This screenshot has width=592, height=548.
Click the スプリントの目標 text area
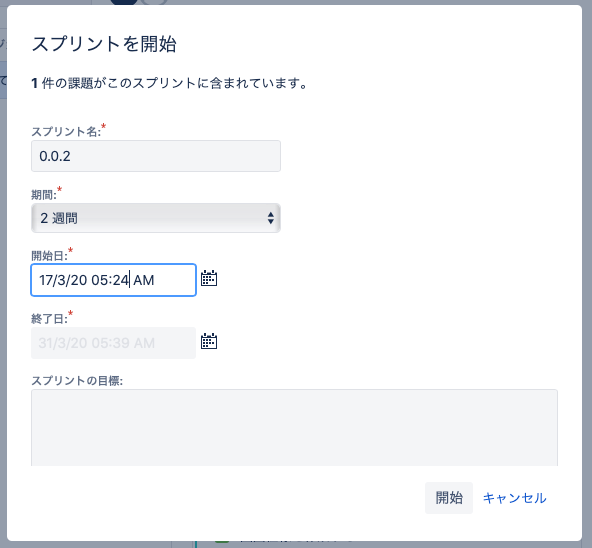[294, 428]
